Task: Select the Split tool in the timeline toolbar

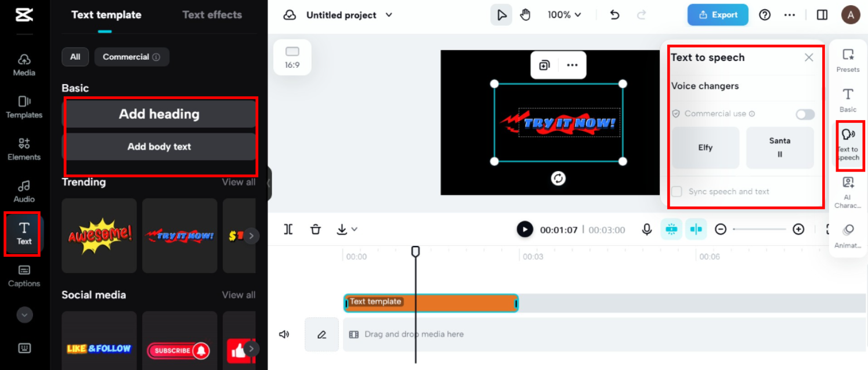Action: click(288, 229)
